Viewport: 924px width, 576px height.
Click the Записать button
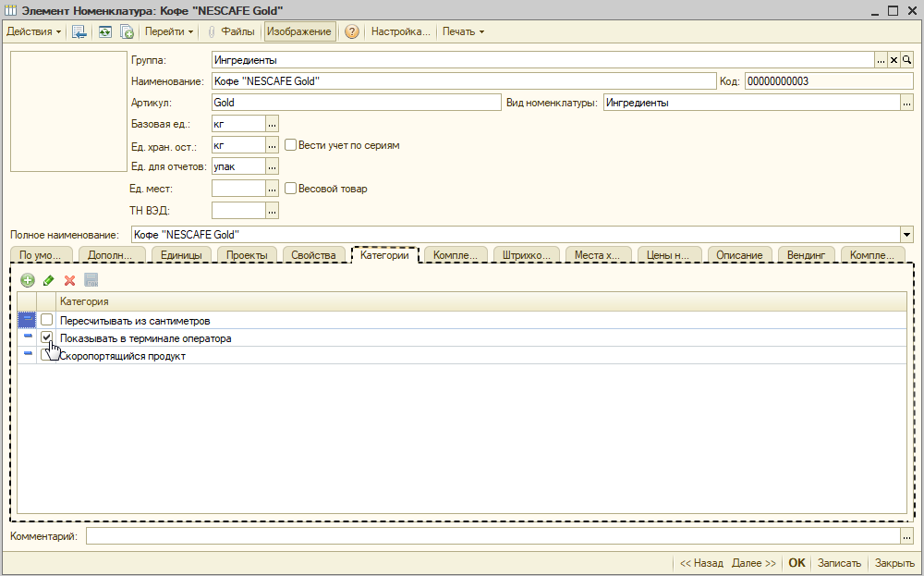pyautogui.click(x=839, y=563)
